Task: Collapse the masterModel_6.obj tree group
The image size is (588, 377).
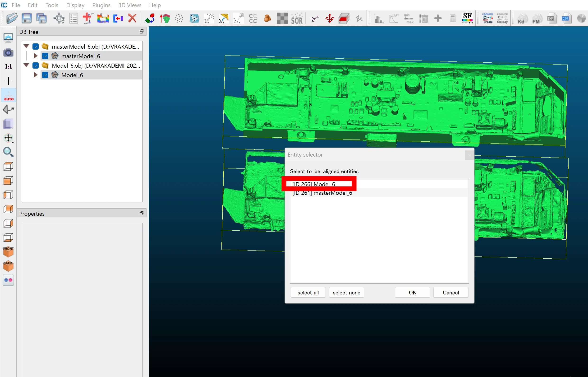Action: (26, 46)
